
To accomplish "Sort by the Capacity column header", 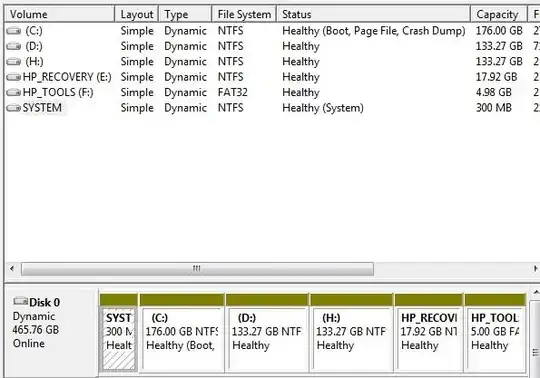I will tap(499, 14).
